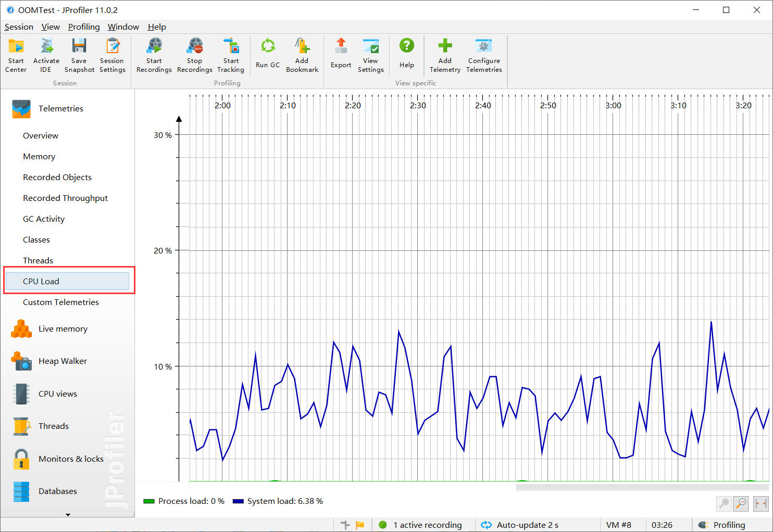773x532 pixels.
Task: Select the Telemetries section icon
Action: coord(21,109)
